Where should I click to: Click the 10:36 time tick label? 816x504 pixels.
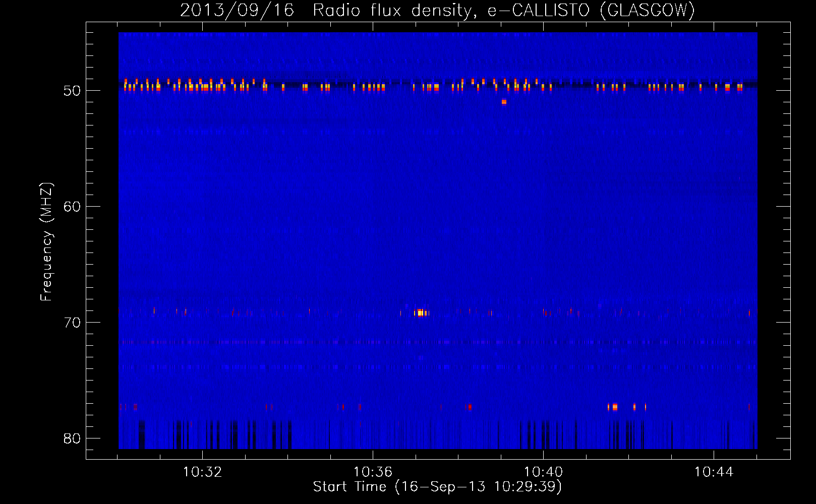click(x=373, y=472)
